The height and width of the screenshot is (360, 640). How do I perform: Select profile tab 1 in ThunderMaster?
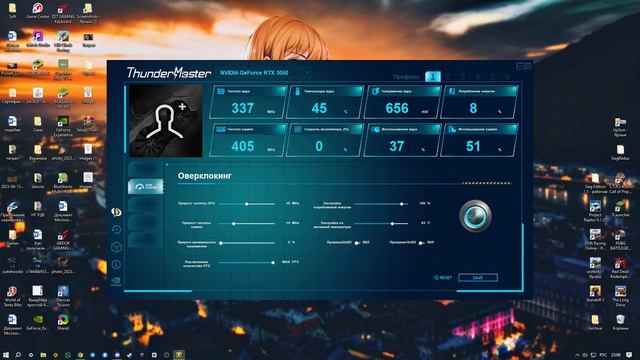(x=433, y=76)
